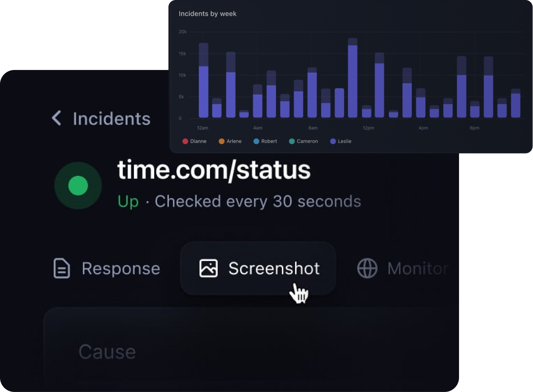Click the 4am x-axis label
Viewport: 533px width, 392px height.
tap(258, 128)
